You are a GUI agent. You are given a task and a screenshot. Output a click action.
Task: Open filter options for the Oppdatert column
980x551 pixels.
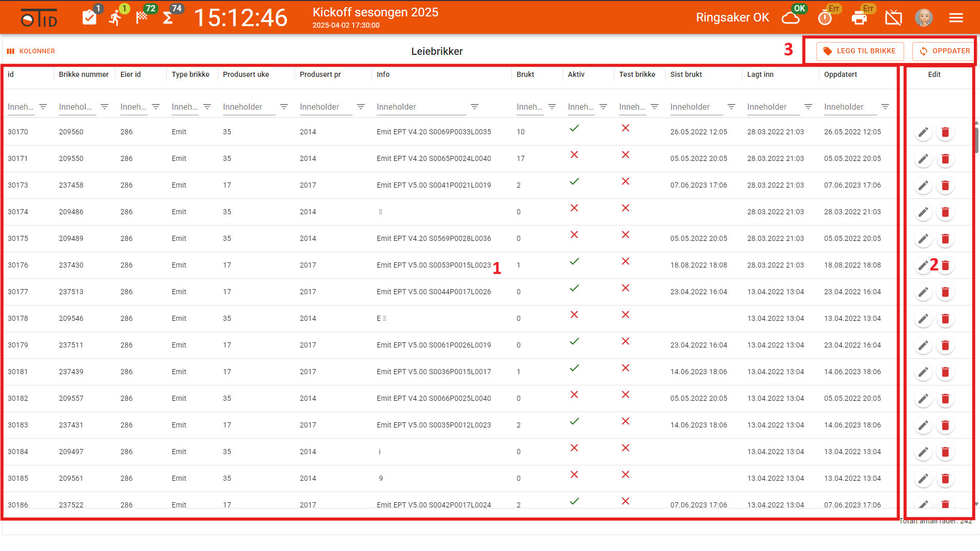click(885, 107)
